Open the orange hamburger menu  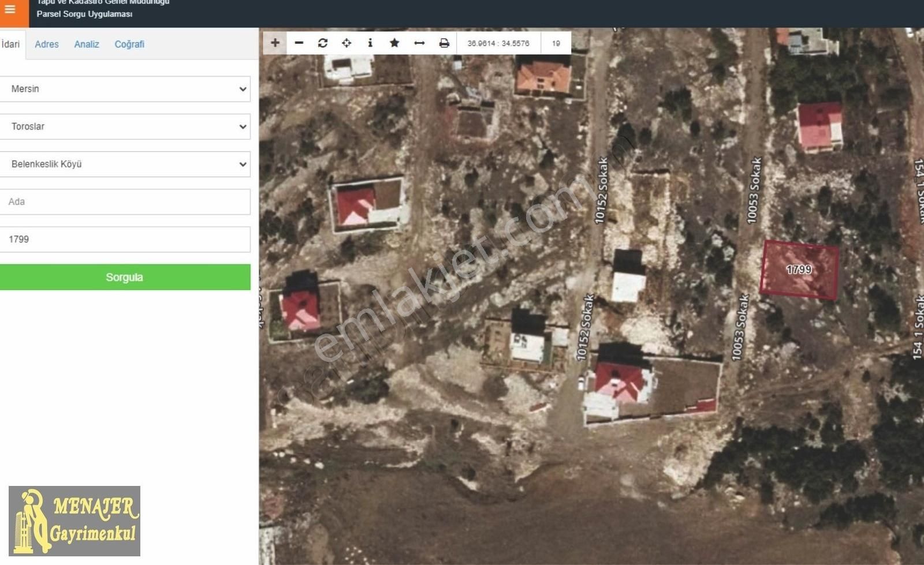coord(11,10)
